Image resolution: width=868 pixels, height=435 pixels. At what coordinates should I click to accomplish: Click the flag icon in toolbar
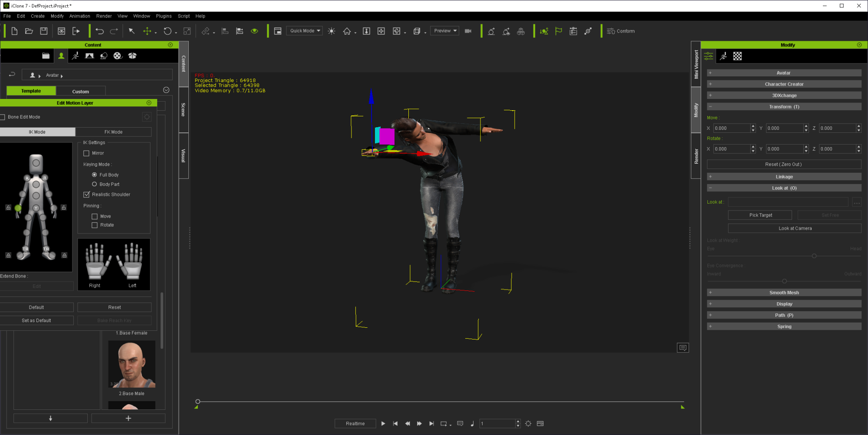pos(559,31)
